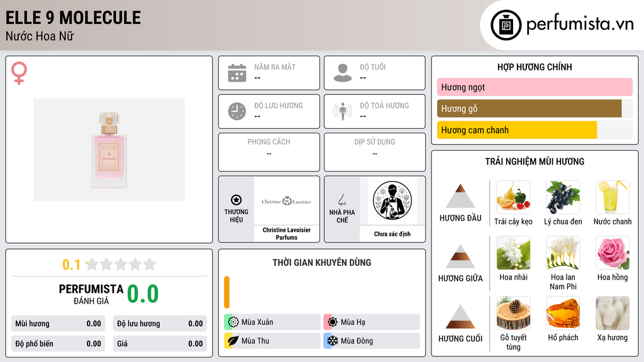The image size is (644, 362).
Task: Open the Hoa lan Nam Phi note image
Action: click(x=563, y=253)
